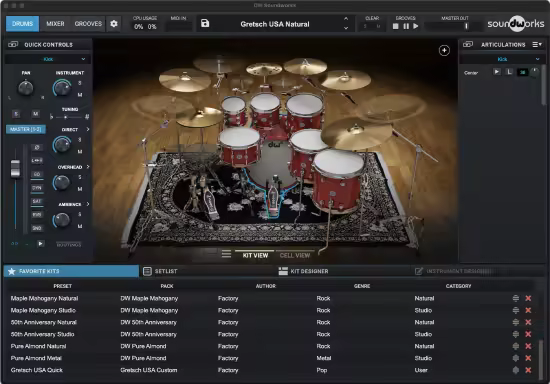Click the reorder handle for Pure Almond Metal
Screen dimensions: 550x384
coord(516,358)
